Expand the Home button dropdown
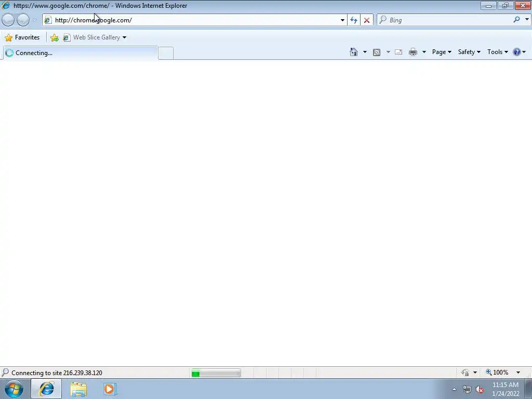This screenshot has width=532, height=399. pyautogui.click(x=365, y=52)
